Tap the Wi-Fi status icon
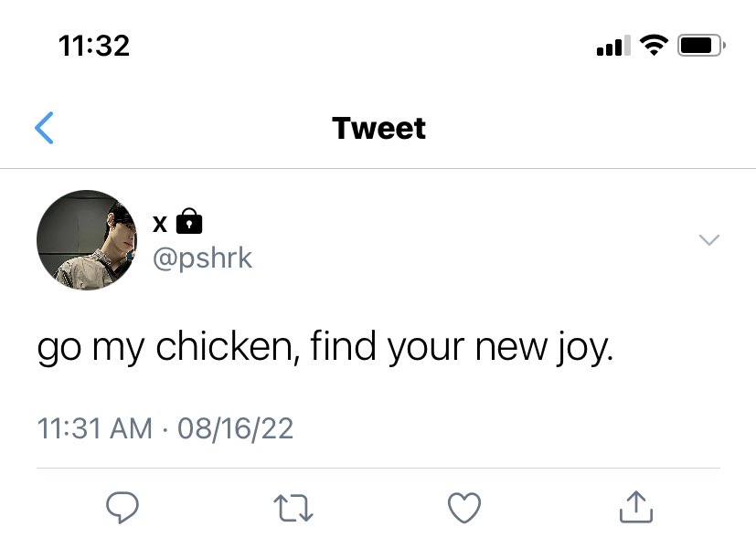 (654, 46)
